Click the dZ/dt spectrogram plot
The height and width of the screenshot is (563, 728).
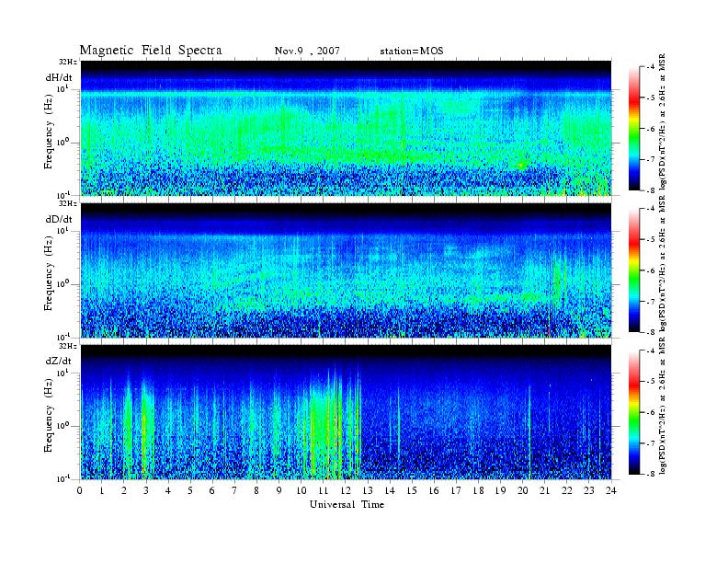[x=346, y=412]
